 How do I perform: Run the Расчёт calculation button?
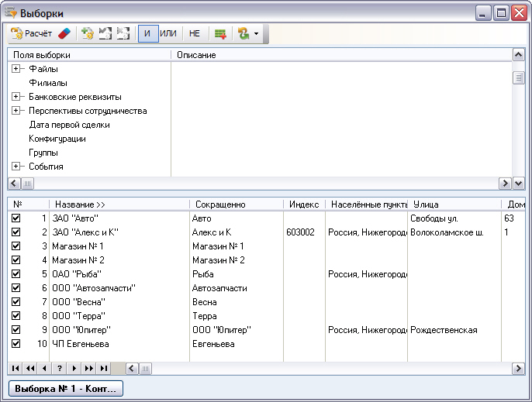tap(31, 33)
